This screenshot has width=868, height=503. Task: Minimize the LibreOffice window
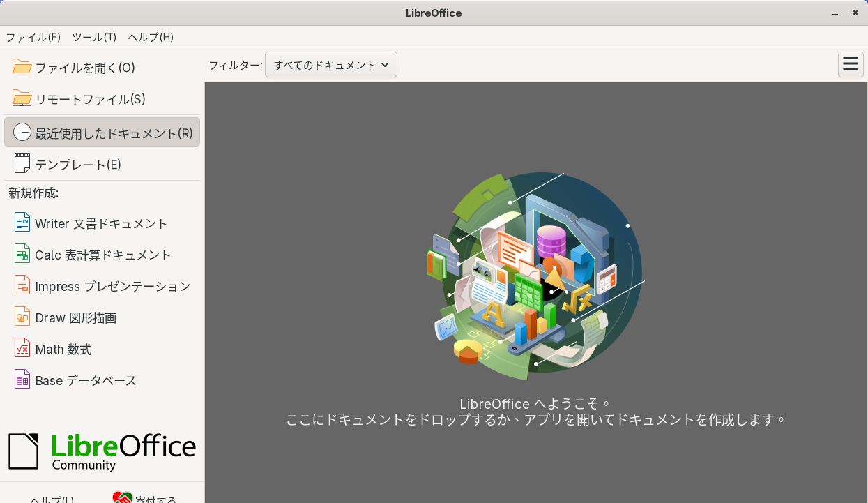(835, 13)
